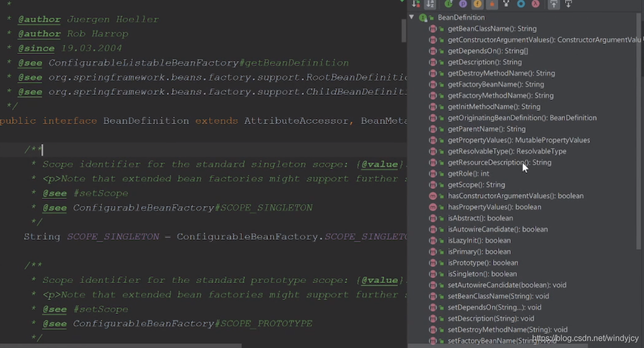The height and width of the screenshot is (348, 644).
Task: Select getBeanClassName(): String method
Action: click(x=492, y=29)
